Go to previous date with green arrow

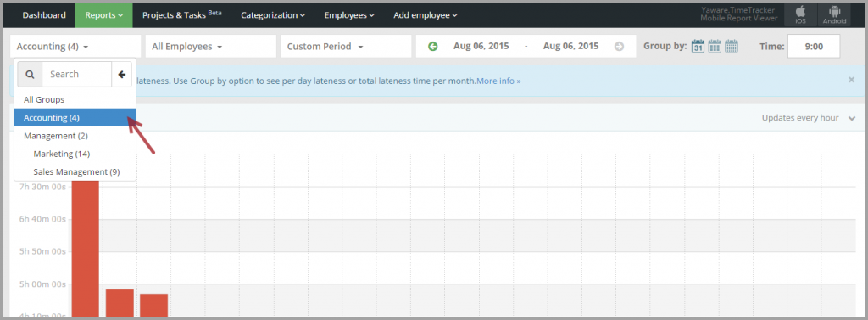[433, 47]
